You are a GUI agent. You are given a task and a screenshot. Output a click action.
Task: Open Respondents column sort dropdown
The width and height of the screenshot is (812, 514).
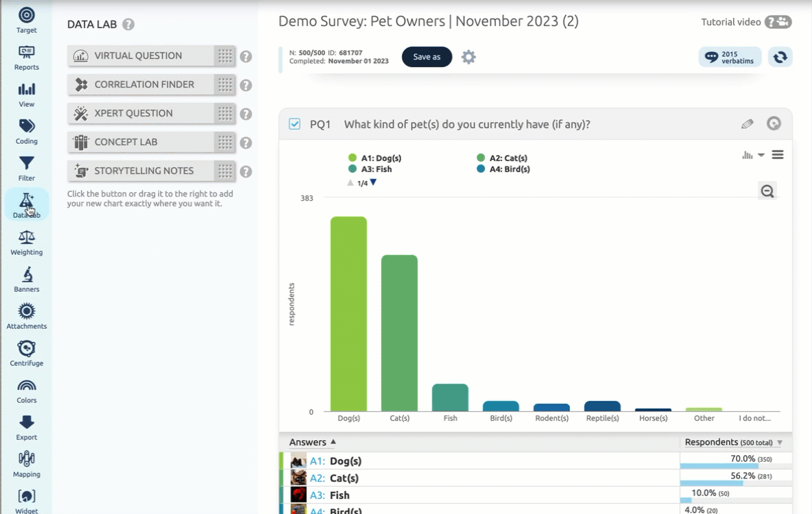click(x=780, y=443)
